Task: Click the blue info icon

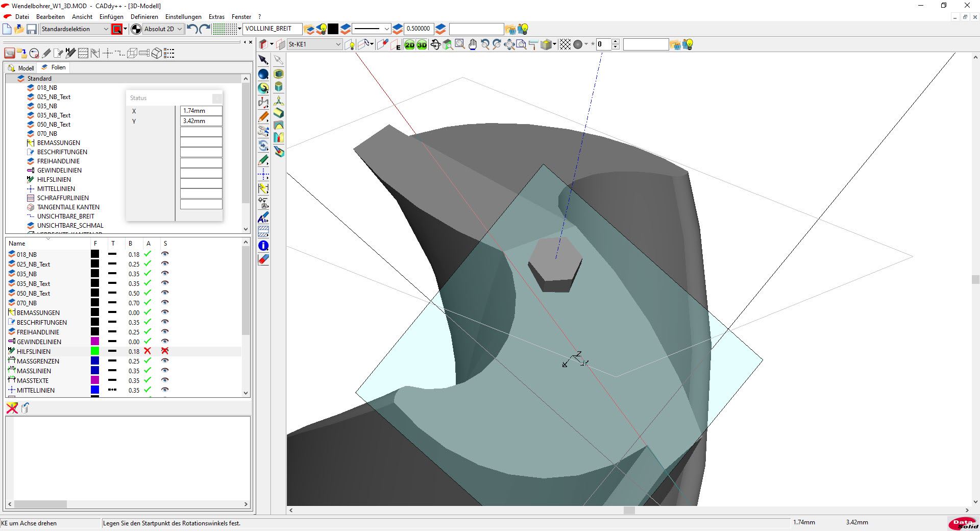Action: [x=263, y=246]
